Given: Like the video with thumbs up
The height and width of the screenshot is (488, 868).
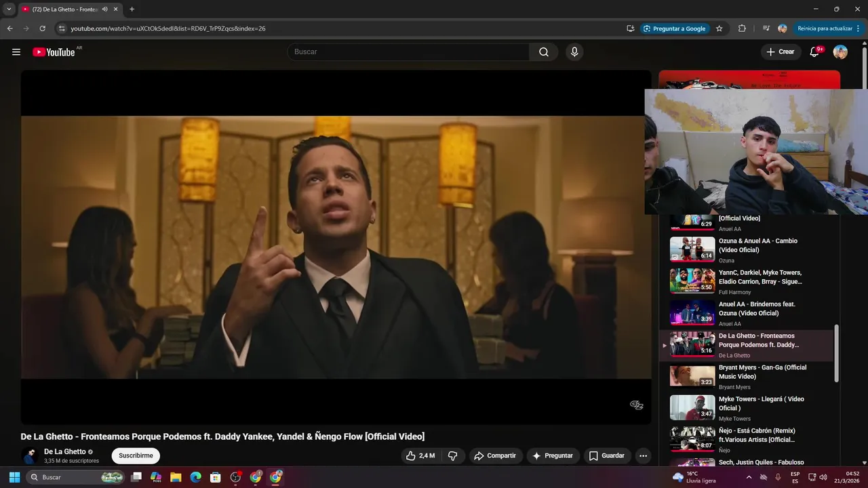Looking at the screenshot, I should tap(420, 455).
